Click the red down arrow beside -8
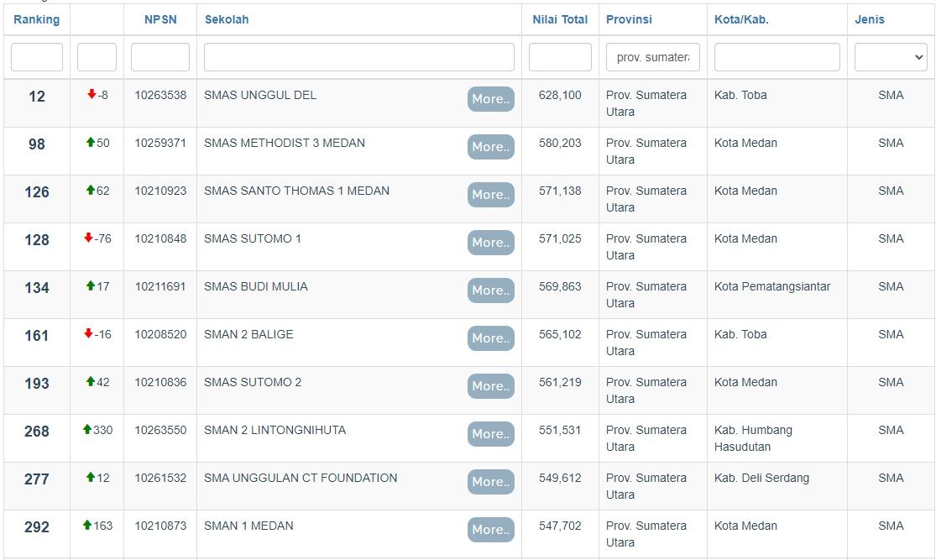 [x=92, y=94]
